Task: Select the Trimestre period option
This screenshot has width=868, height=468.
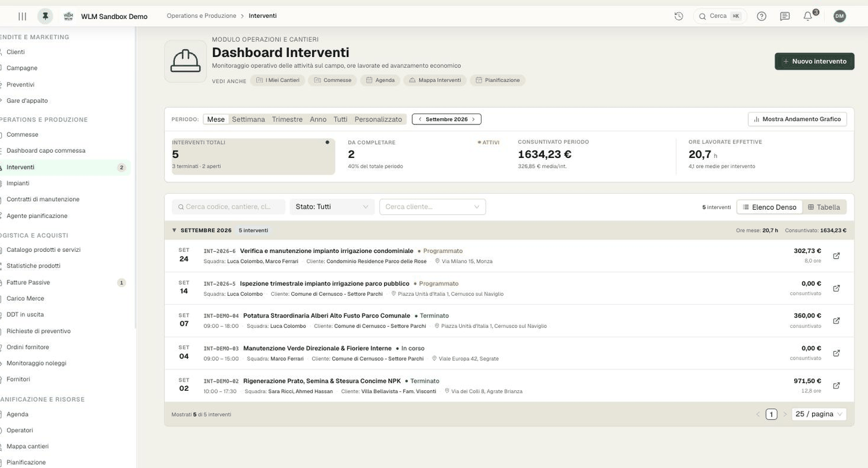Action: click(x=287, y=119)
